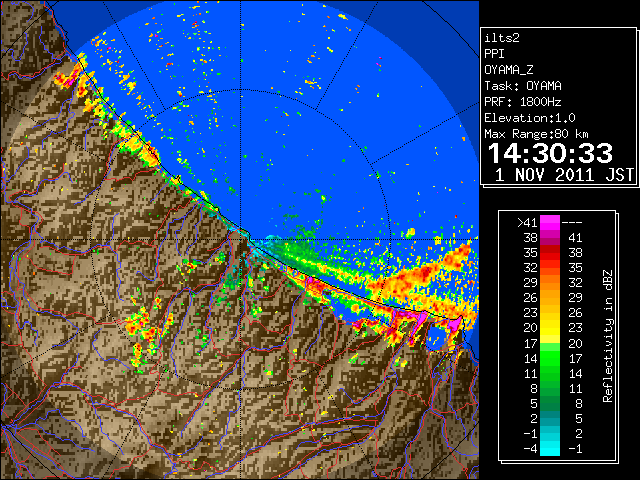This screenshot has width=640, height=480.
Task: Click the timestamp '14:30:33'
Action: pyautogui.click(x=550, y=153)
